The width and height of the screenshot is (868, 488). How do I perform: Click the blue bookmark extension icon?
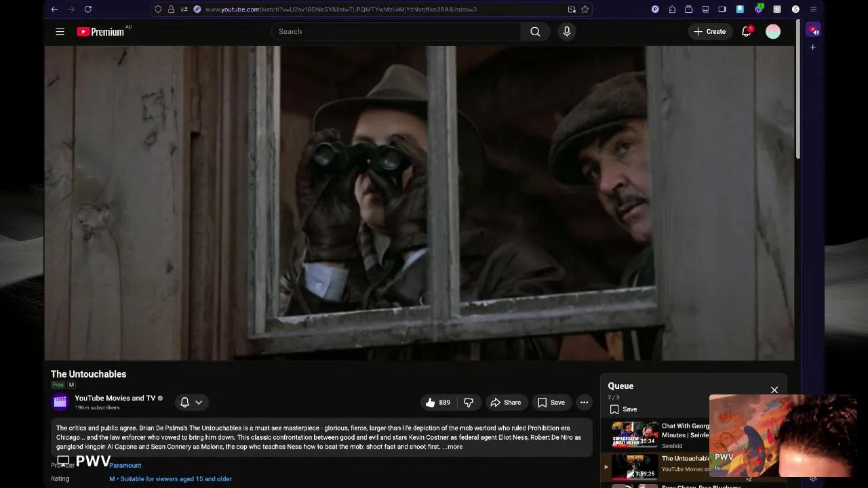[740, 9]
